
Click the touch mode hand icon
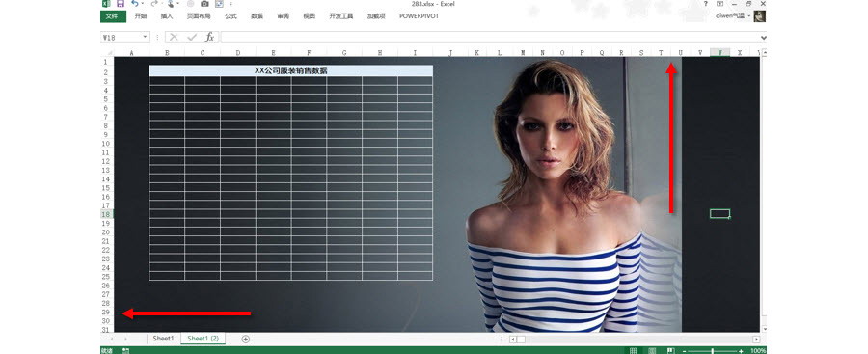pos(171,3)
